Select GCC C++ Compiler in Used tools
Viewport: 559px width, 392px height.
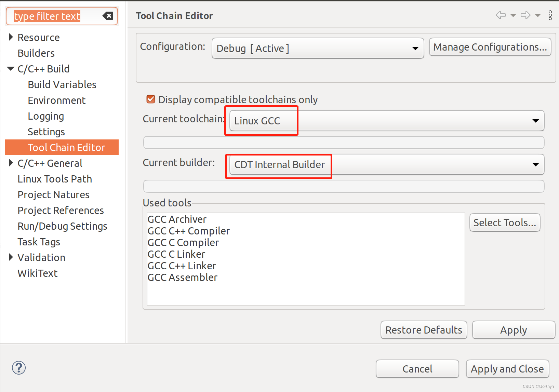pyautogui.click(x=188, y=231)
